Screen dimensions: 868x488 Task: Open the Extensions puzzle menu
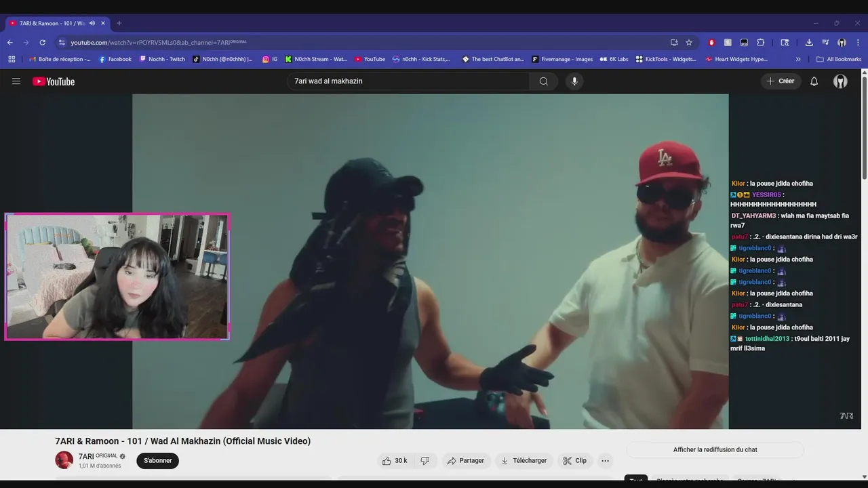pyautogui.click(x=760, y=42)
